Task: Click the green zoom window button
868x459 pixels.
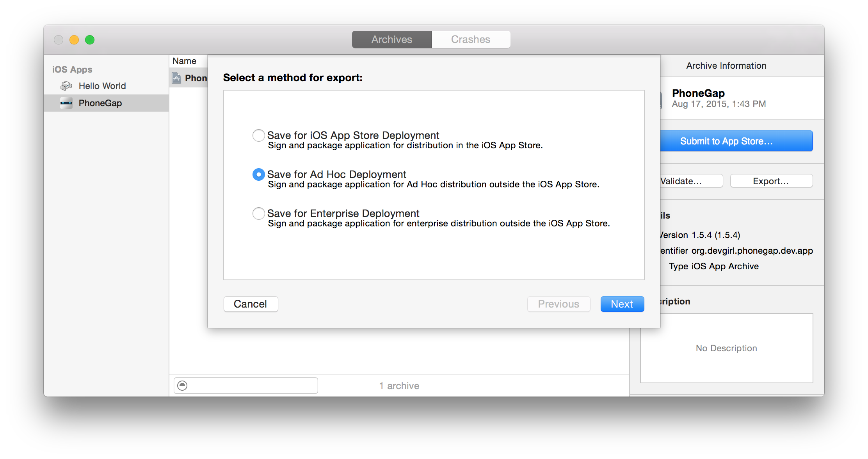Action: 90,40
